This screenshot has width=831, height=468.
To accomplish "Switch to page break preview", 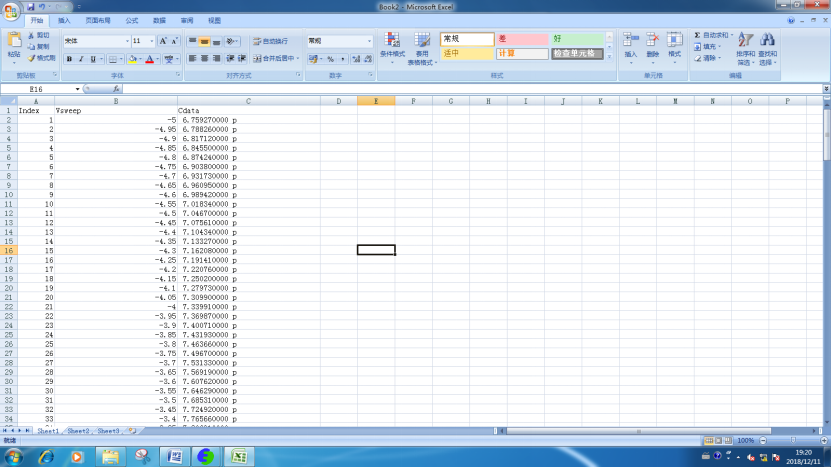I will tap(728, 440).
